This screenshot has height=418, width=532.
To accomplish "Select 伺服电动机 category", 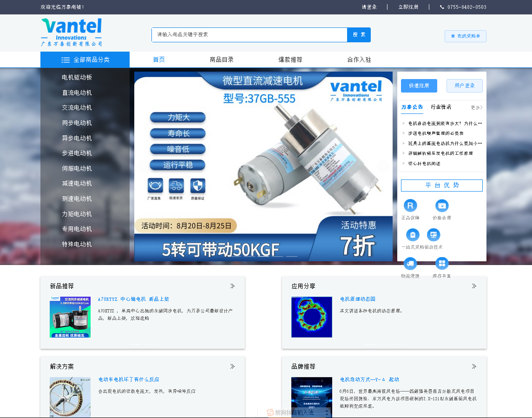I will tap(77, 168).
